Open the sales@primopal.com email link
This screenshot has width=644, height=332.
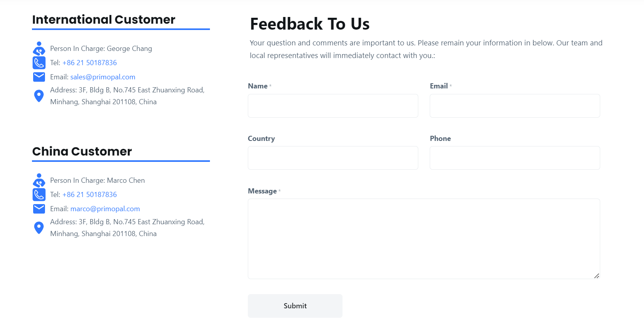coord(103,77)
